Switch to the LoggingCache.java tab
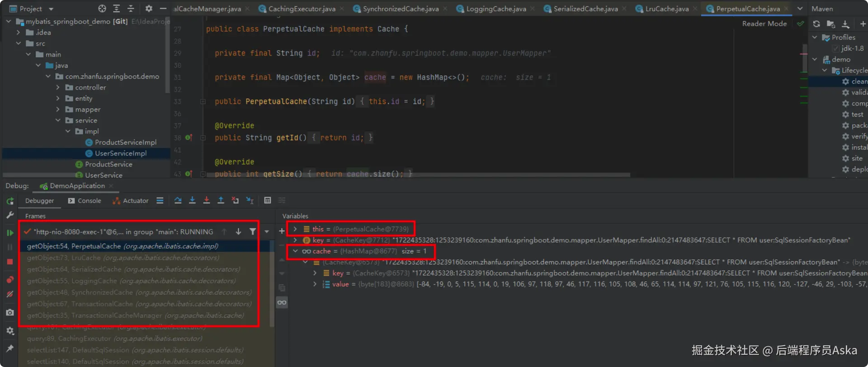Viewport: 868px width, 367px height. [x=496, y=9]
